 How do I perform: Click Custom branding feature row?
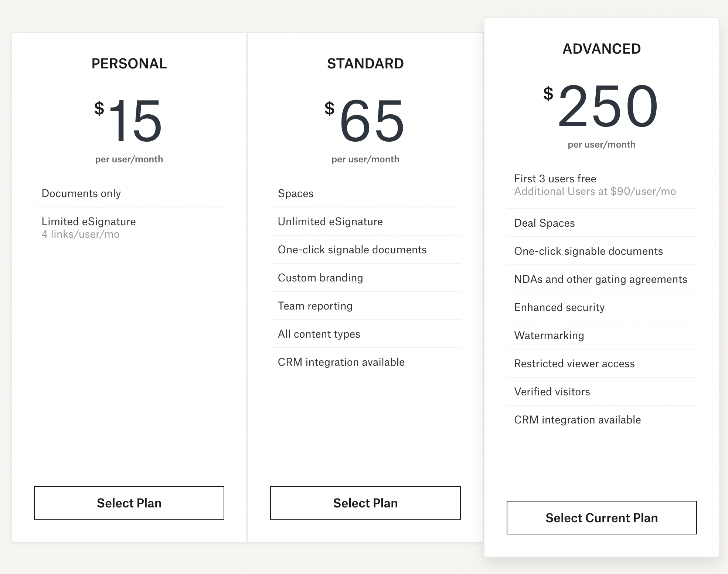click(x=365, y=278)
